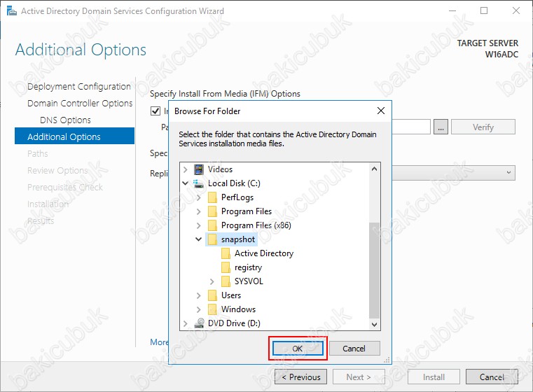Click the SYSVOL folder icon
533x392 pixels.
226,281
